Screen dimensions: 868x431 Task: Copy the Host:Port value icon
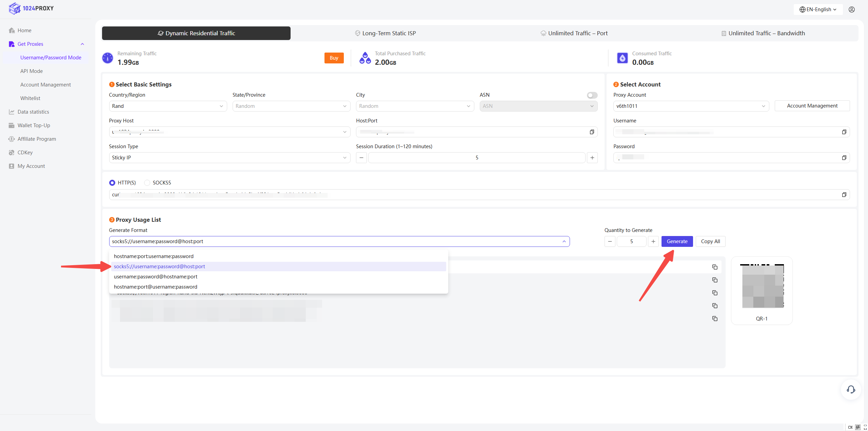click(592, 132)
